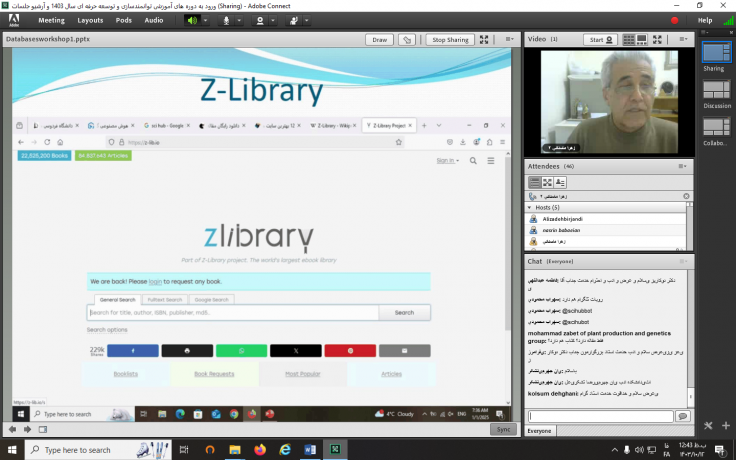
Task: Click the Booklists link
Action: [x=125, y=374]
